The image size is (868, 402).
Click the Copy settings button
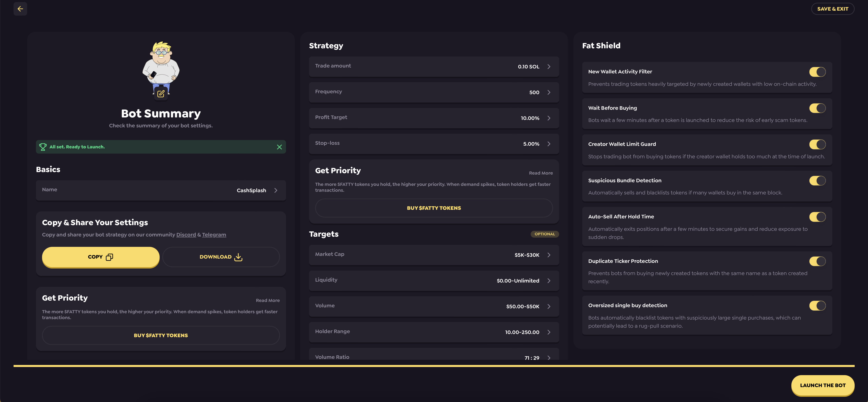coord(100,257)
